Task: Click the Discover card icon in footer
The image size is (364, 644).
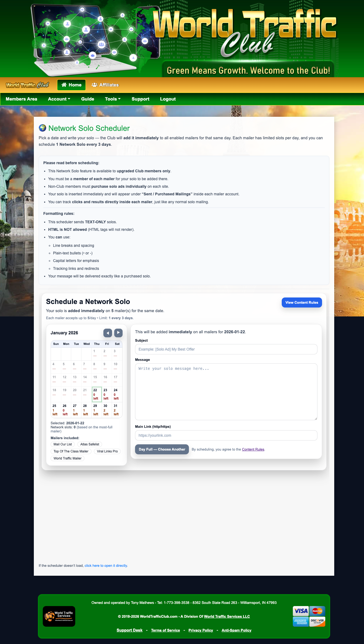Action: (317, 621)
